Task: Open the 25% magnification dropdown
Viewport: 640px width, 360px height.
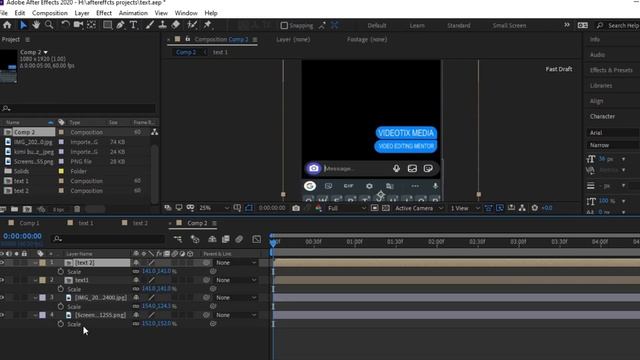Action: point(213,208)
